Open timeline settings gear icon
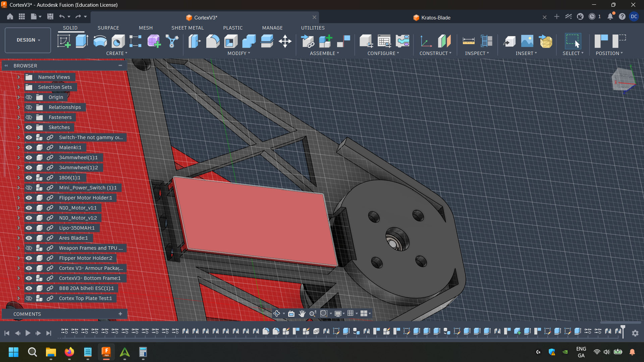644x362 pixels. (635, 333)
